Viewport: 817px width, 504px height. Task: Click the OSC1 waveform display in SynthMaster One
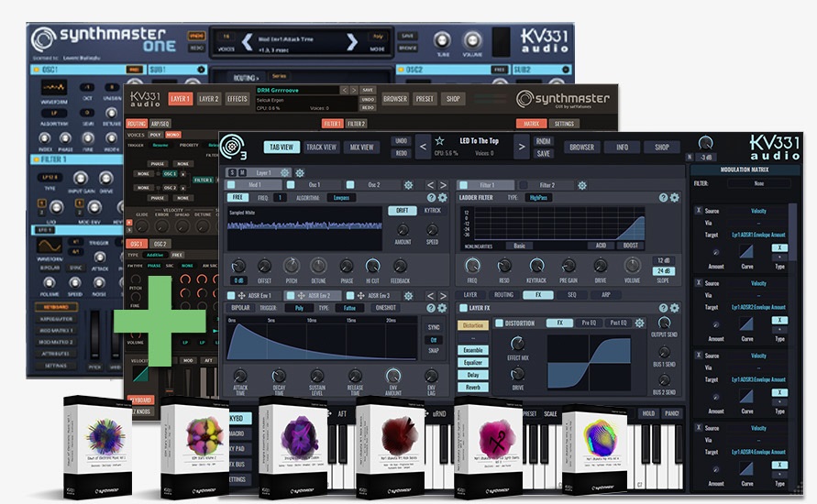pos(54,86)
